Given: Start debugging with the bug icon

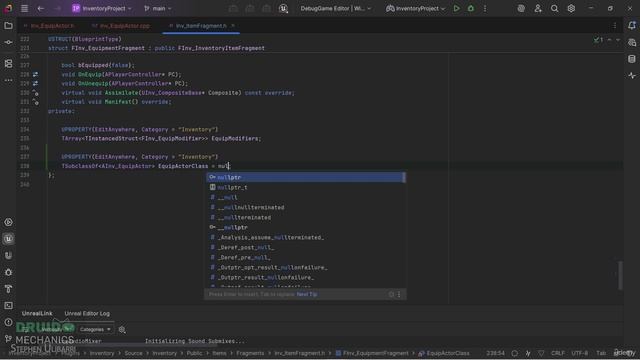Looking at the screenshot, I should (x=471, y=8).
